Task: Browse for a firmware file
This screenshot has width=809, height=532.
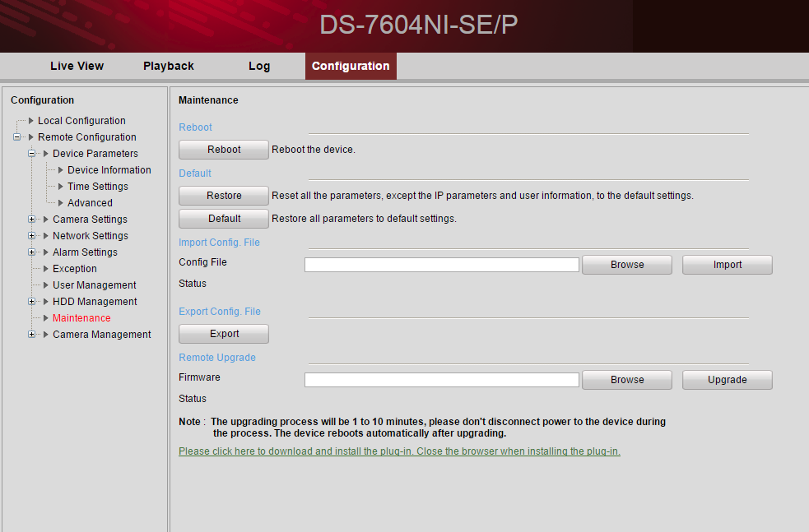Action: coord(627,380)
